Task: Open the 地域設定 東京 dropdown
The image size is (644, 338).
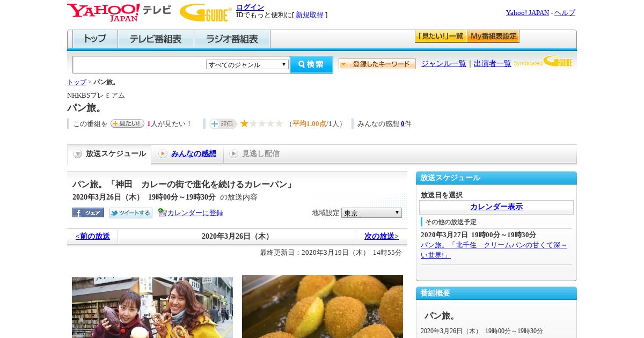Action: click(x=371, y=213)
